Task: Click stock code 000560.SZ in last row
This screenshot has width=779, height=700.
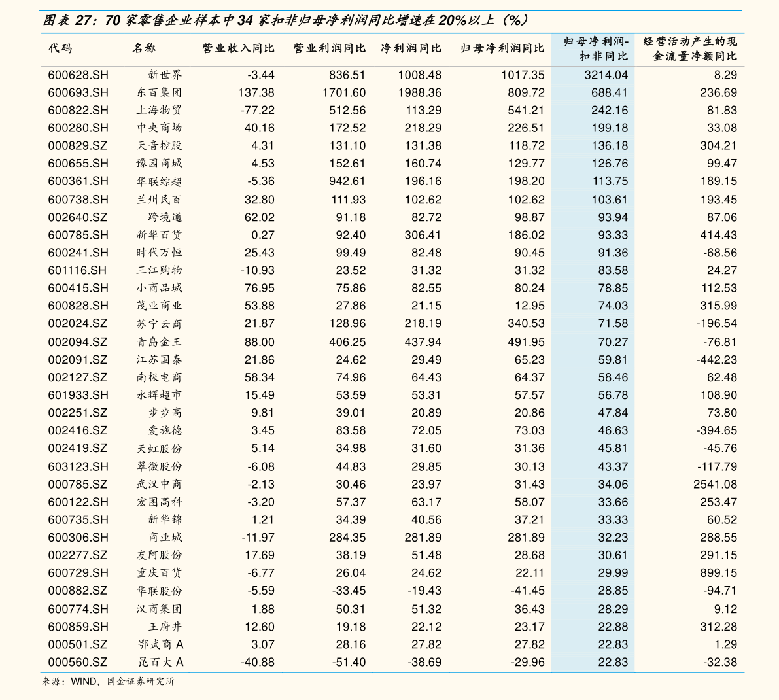Action: (x=77, y=663)
